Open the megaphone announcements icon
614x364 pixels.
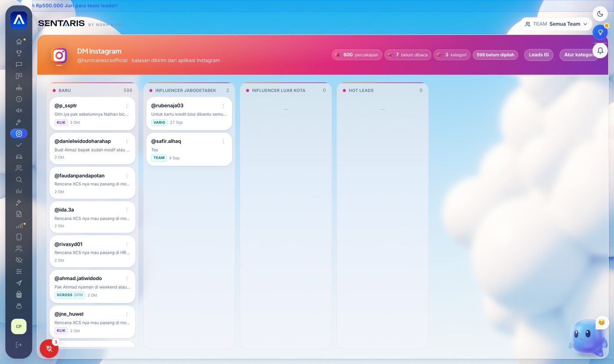pyautogui.click(x=19, y=110)
